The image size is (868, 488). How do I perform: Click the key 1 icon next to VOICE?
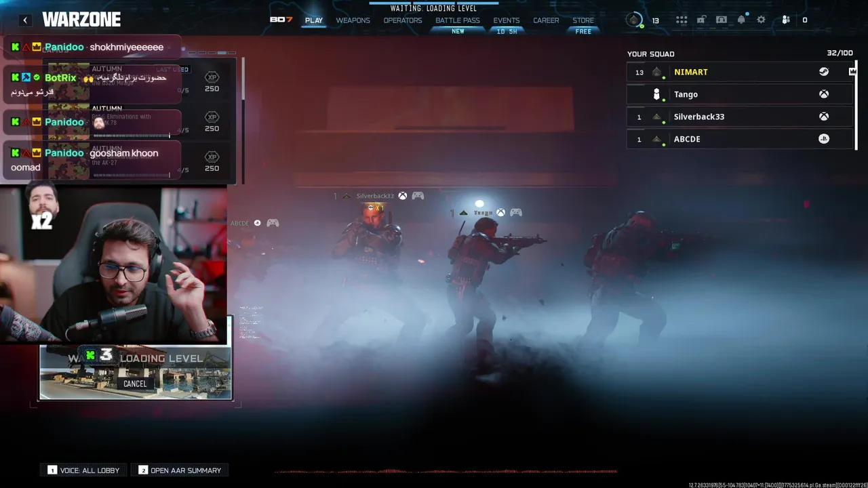tap(52, 470)
